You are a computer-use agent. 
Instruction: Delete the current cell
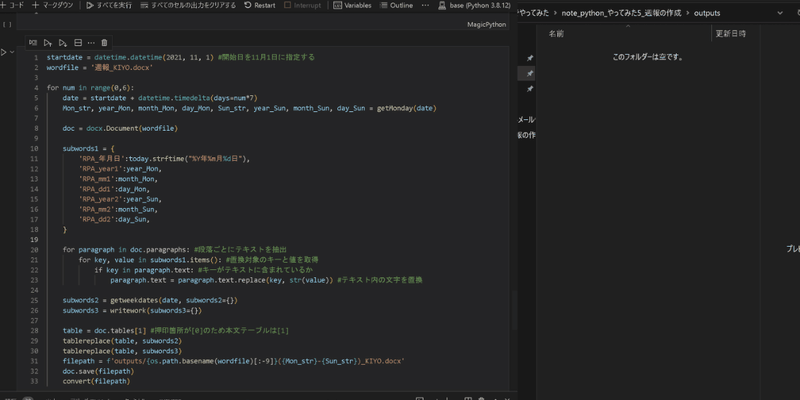click(x=104, y=43)
